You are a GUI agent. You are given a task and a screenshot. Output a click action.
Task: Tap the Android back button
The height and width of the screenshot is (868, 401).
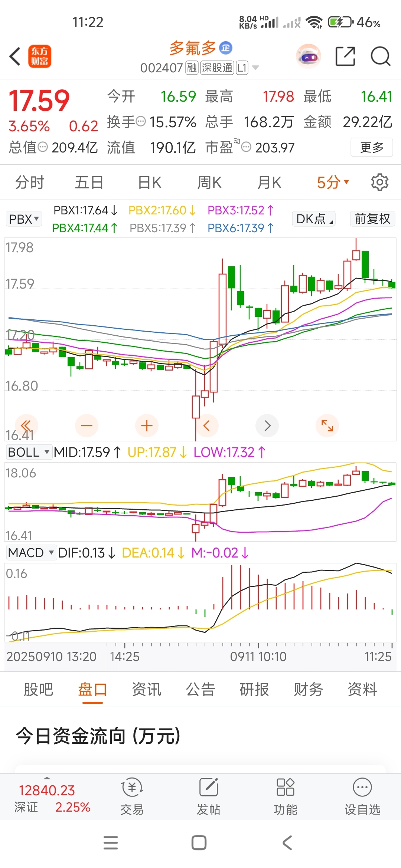(287, 843)
